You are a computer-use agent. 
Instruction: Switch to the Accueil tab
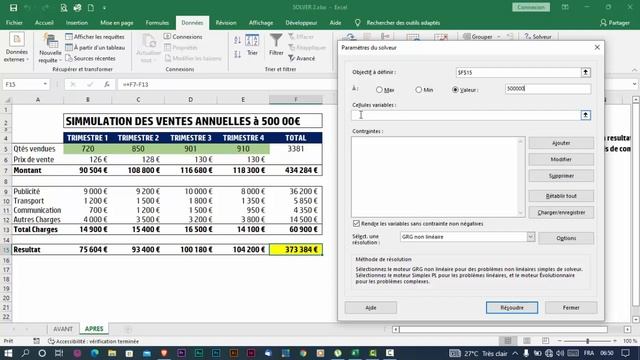pyautogui.click(x=44, y=23)
